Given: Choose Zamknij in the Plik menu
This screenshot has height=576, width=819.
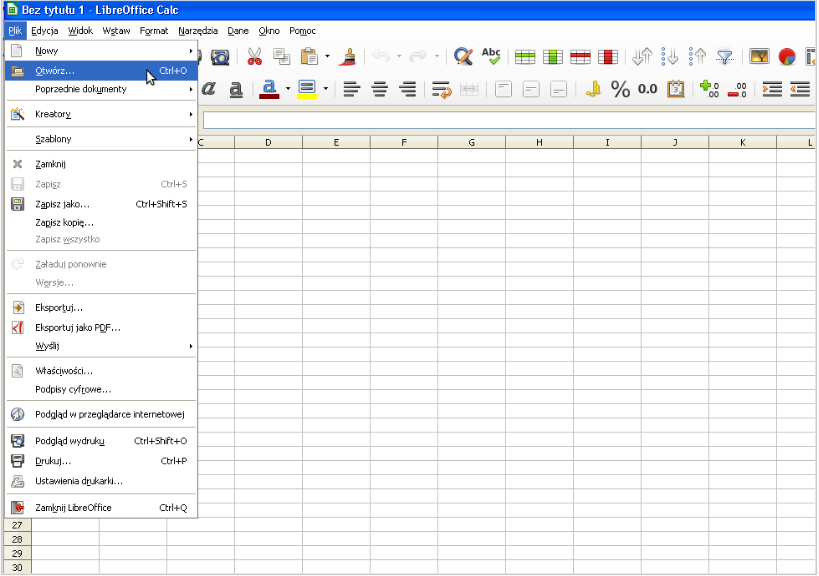Looking at the screenshot, I should tap(101, 164).
